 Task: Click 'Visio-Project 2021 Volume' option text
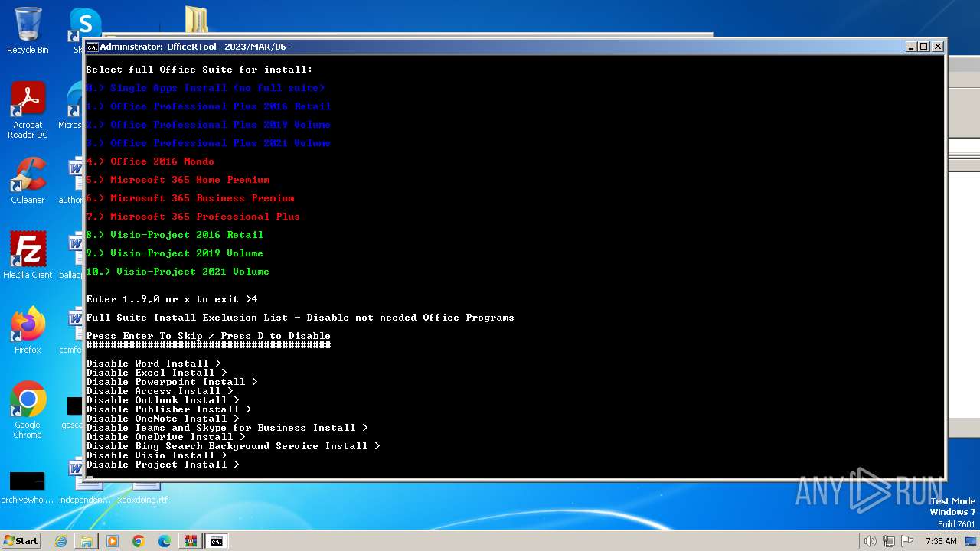click(x=193, y=272)
